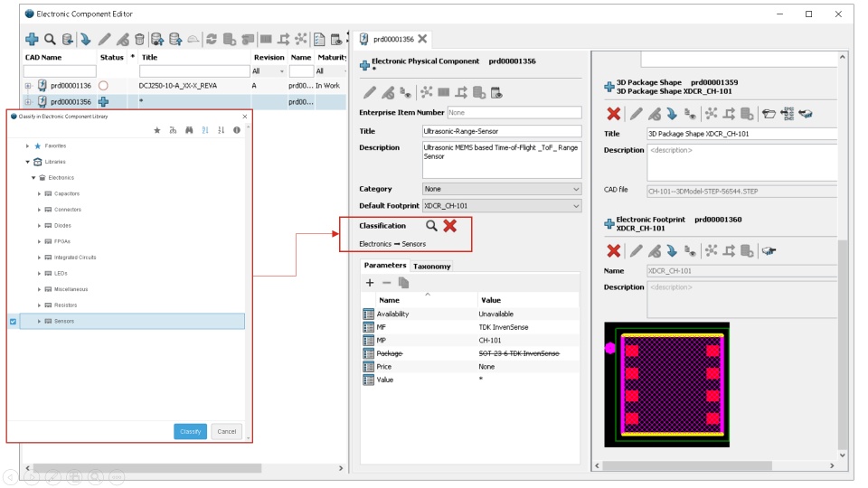Expand the prd00001136 row plus box

click(28, 86)
